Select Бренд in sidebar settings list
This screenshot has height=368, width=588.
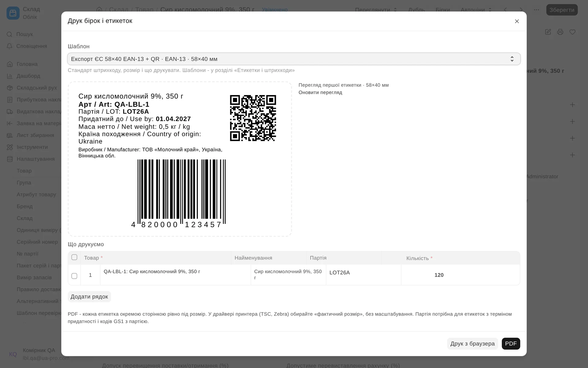click(24, 206)
